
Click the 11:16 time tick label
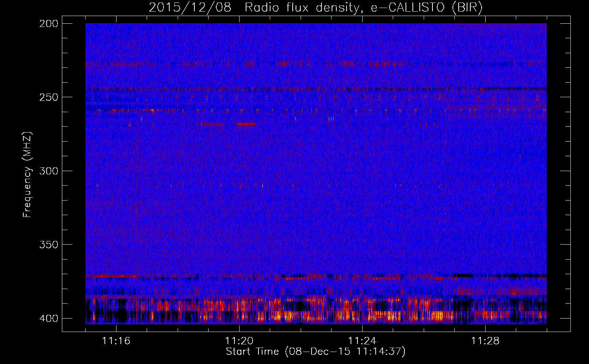[116, 341]
